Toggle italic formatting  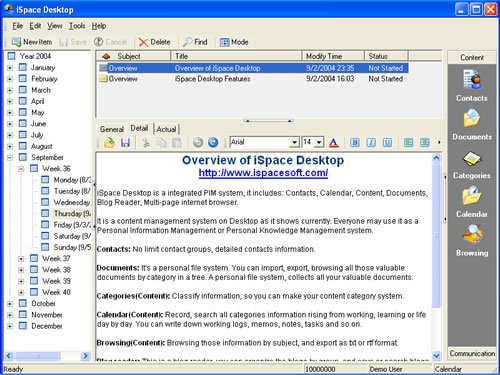click(371, 143)
